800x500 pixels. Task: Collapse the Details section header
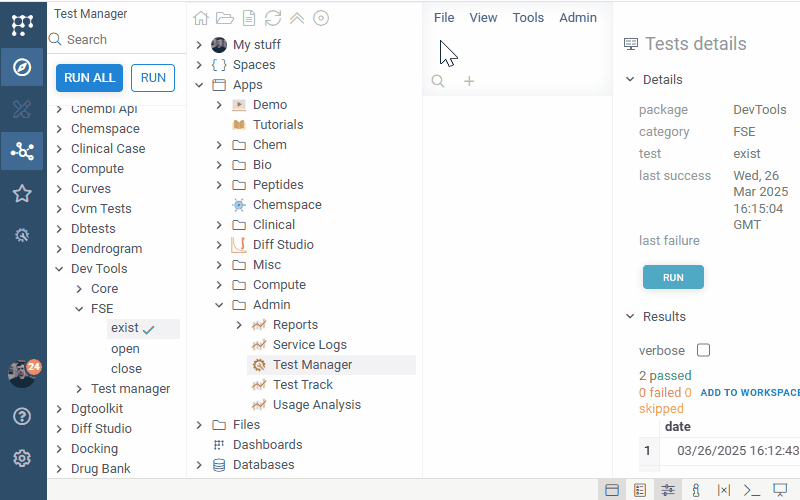[630, 80]
